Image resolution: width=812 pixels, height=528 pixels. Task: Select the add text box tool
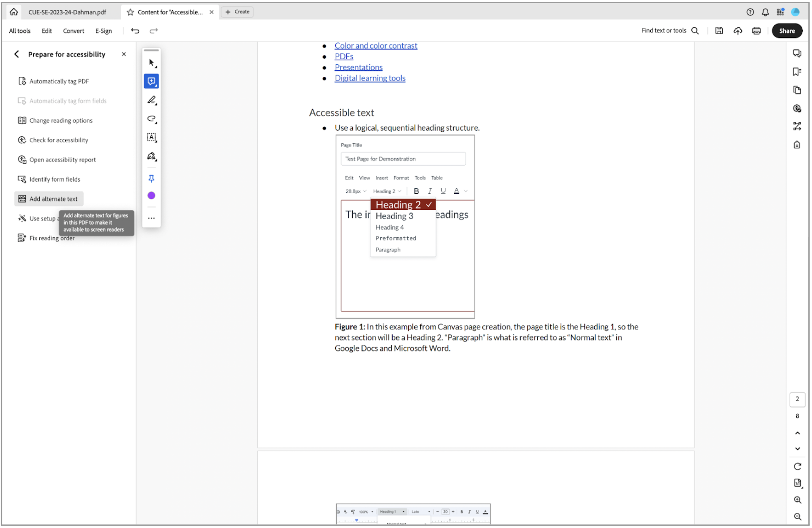151,137
